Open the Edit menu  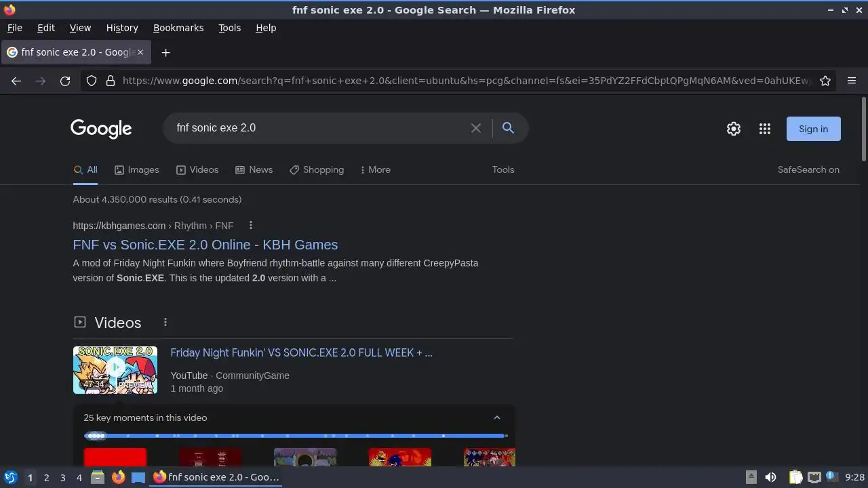pos(46,28)
